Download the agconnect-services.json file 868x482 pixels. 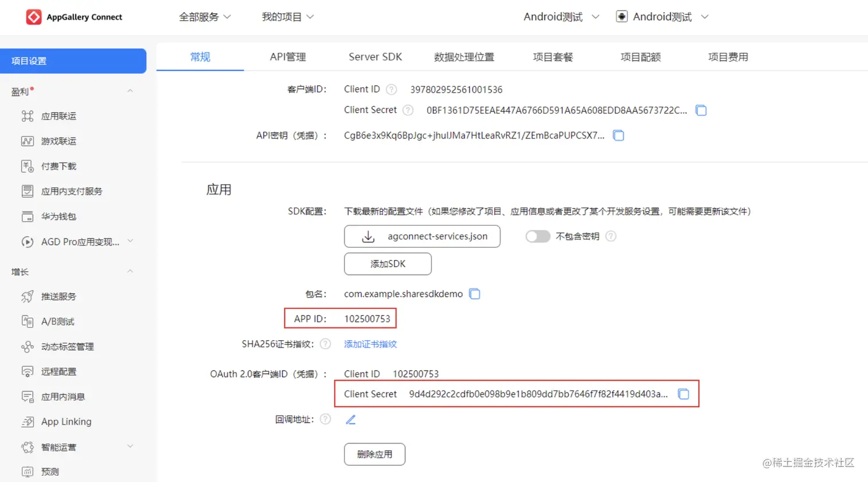point(422,236)
